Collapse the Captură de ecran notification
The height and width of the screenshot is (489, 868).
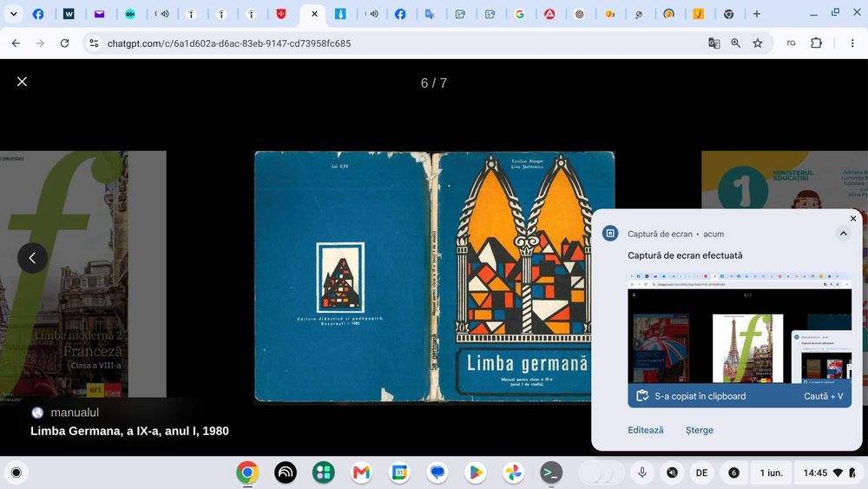tap(843, 234)
